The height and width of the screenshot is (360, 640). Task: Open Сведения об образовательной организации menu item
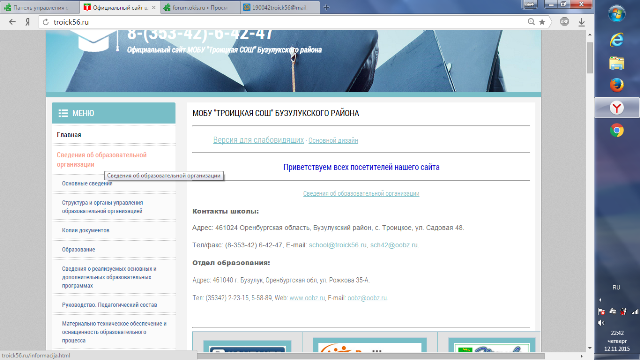coord(101,160)
